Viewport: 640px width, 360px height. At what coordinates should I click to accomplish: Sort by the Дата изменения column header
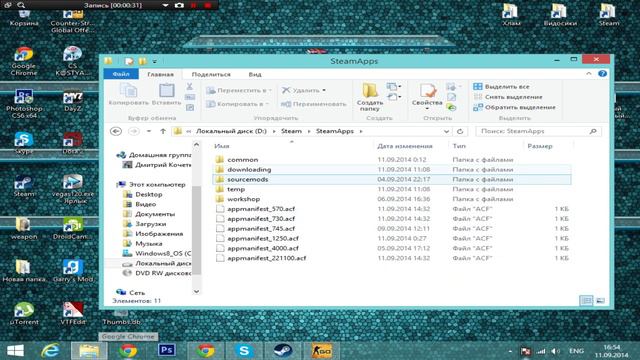tap(404, 146)
